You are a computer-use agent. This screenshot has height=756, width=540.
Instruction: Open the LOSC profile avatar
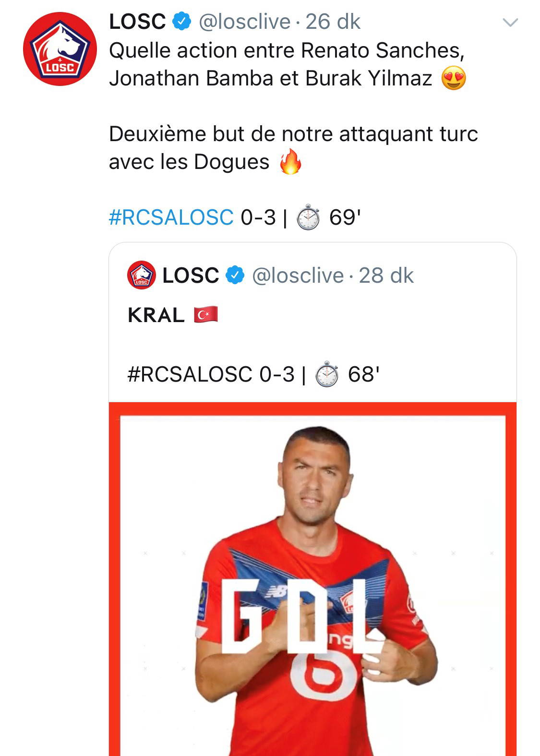coord(60,49)
